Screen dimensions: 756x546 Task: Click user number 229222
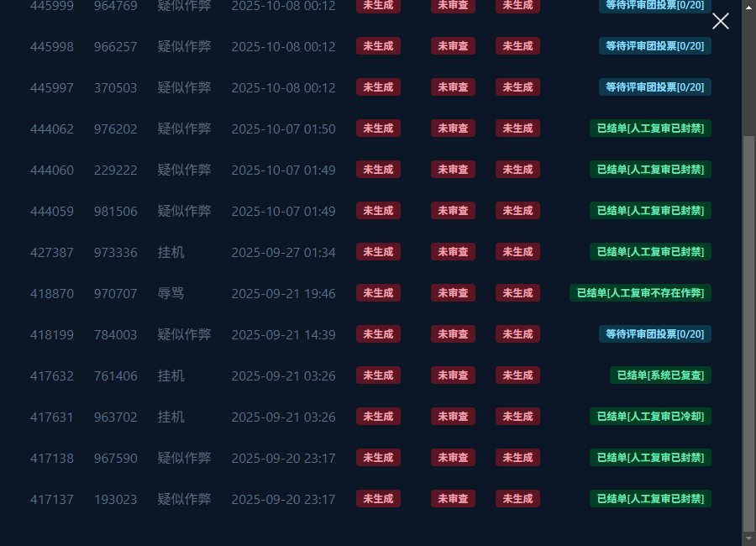116,171
